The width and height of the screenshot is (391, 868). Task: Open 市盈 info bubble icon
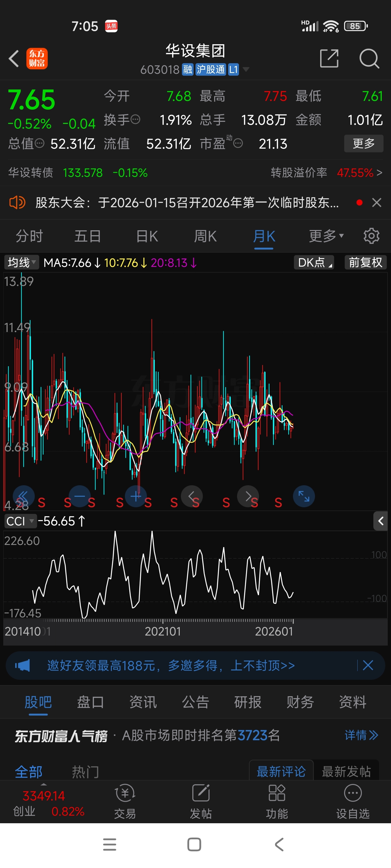238,143
